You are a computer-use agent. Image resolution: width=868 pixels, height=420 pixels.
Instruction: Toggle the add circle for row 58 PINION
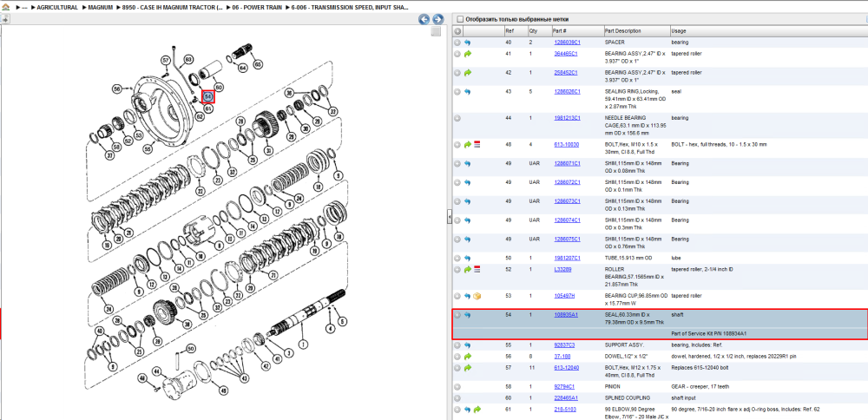[x=457, y=387]
